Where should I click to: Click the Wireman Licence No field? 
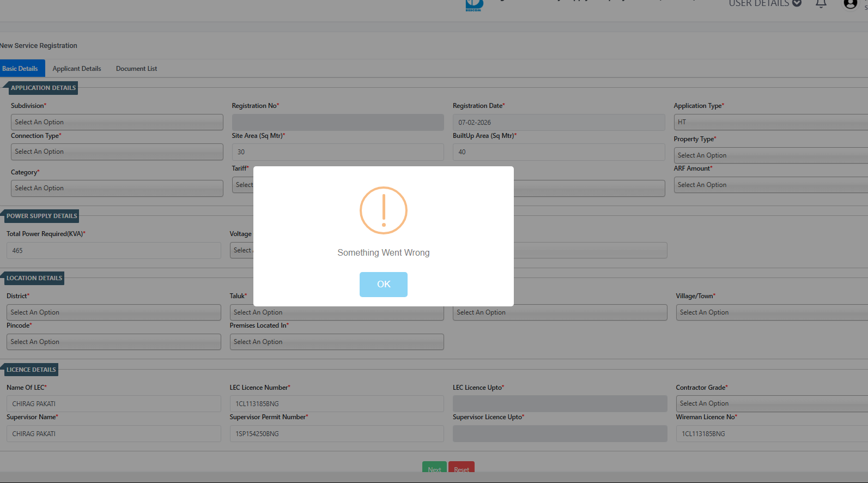(x=772, y=433)
